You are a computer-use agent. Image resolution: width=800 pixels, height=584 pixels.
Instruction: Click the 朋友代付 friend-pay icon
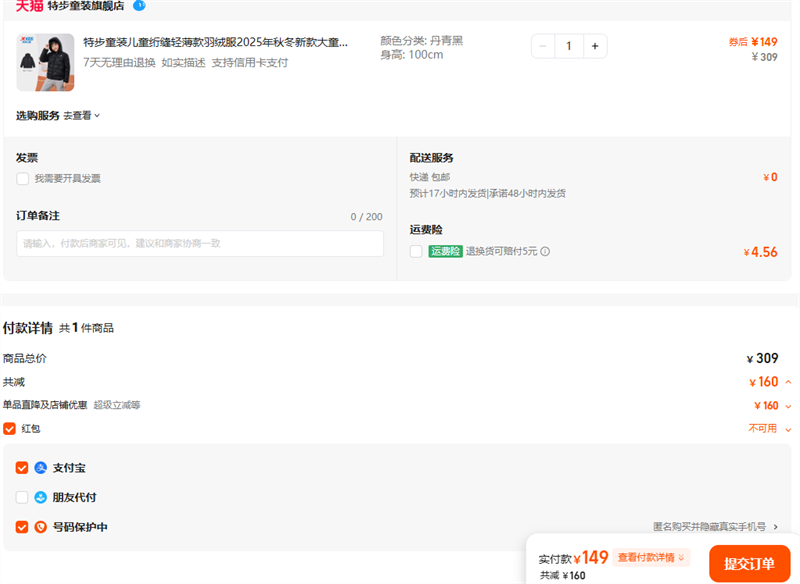click(x=41, y=497)
